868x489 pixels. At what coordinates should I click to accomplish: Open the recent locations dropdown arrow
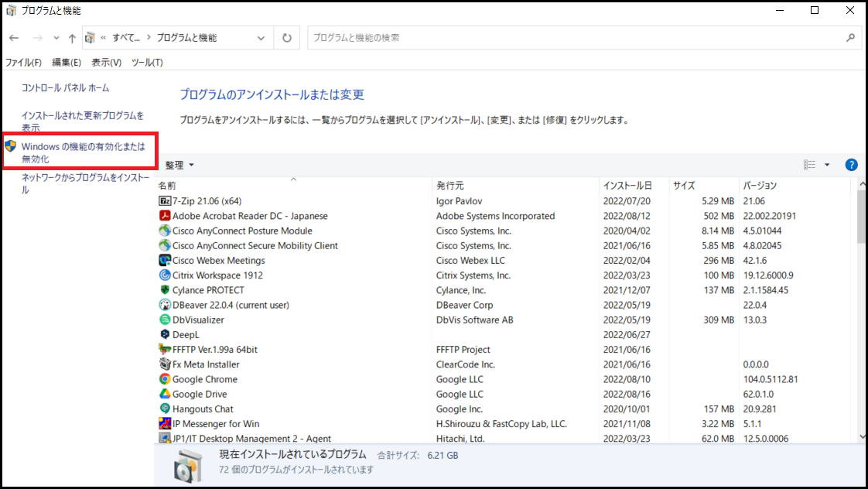[56, 38]
